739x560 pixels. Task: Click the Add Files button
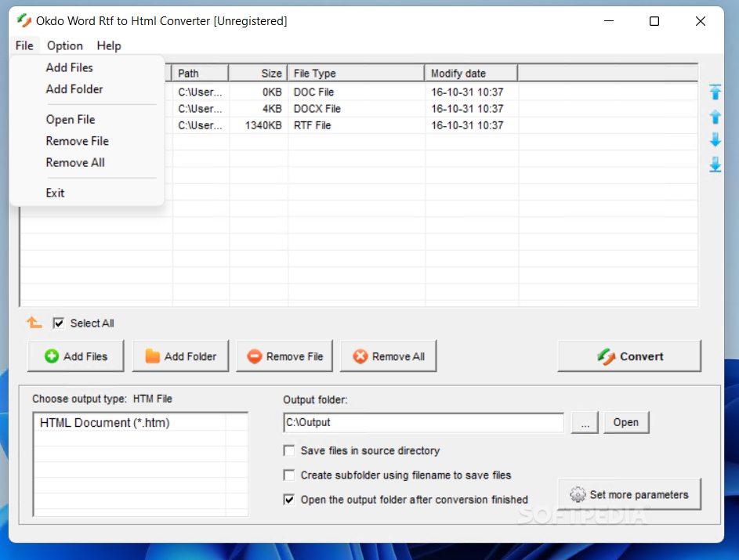coord(76,356)
